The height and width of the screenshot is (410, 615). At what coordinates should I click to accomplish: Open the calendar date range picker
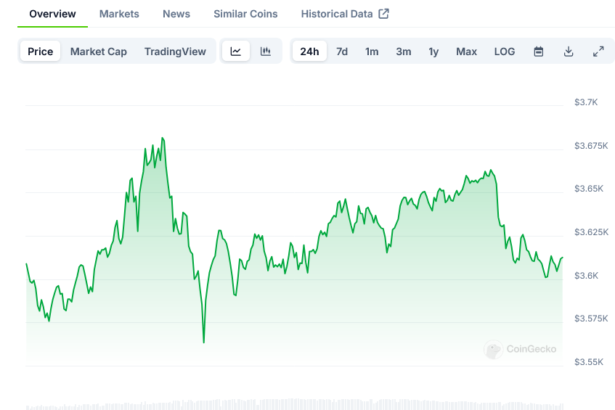coord(538,52)
